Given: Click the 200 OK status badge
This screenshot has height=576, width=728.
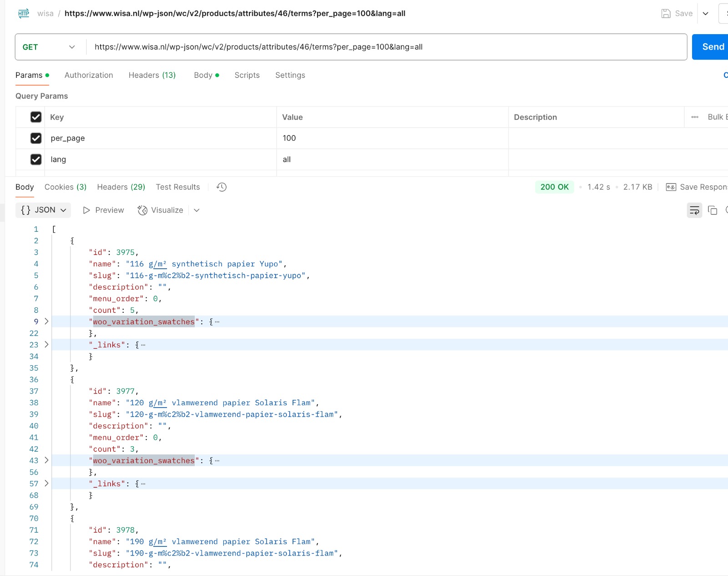Looking at the screenshot, I should [555, 187].
